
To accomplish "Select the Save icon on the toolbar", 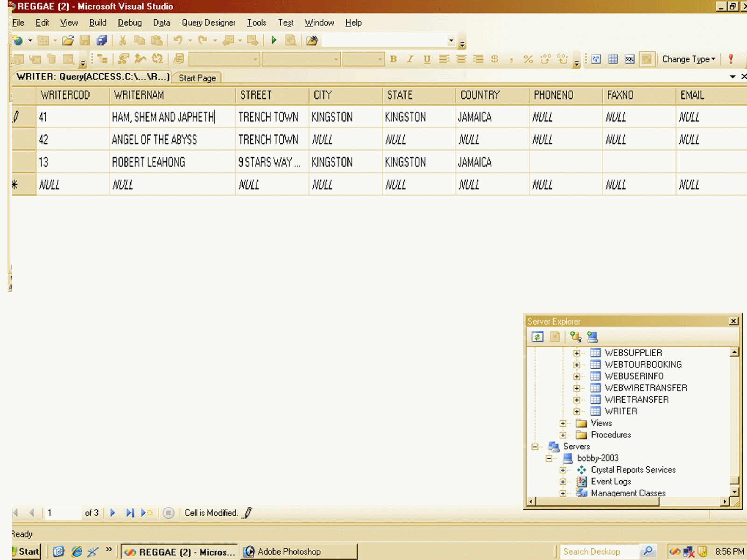I will click(x=85, y=41).
